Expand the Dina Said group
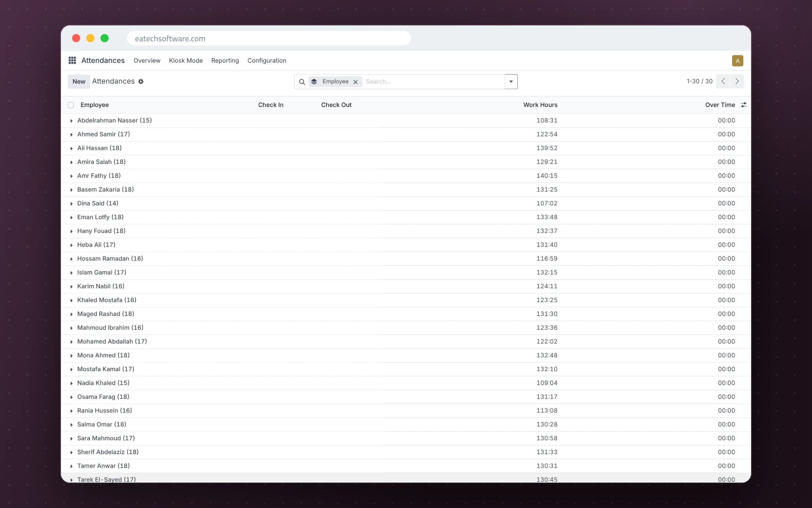Screen dimensions: 812x508 click(x=71, y=204)
